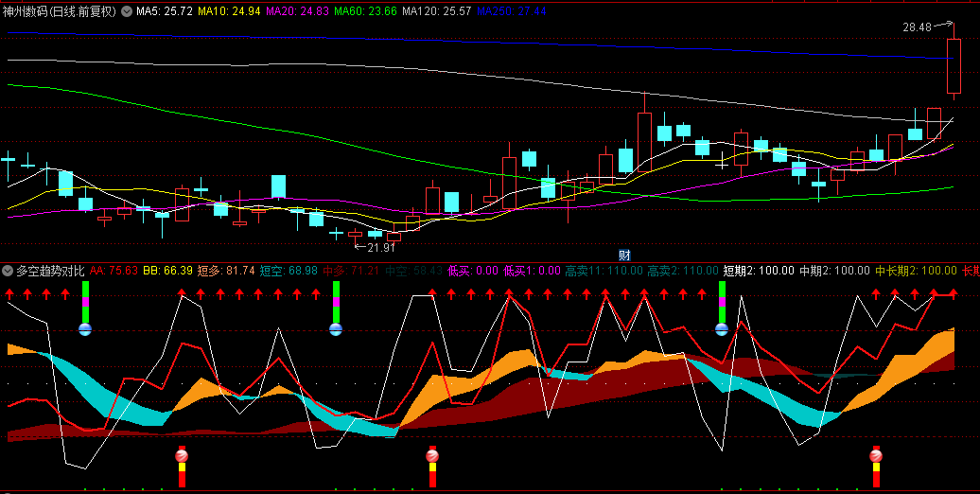Image resolution: width=980 pixels, height=494 pixels.
Task: Open the MA indicator settings dropdown icon
Action: click(x=127, y=11)
